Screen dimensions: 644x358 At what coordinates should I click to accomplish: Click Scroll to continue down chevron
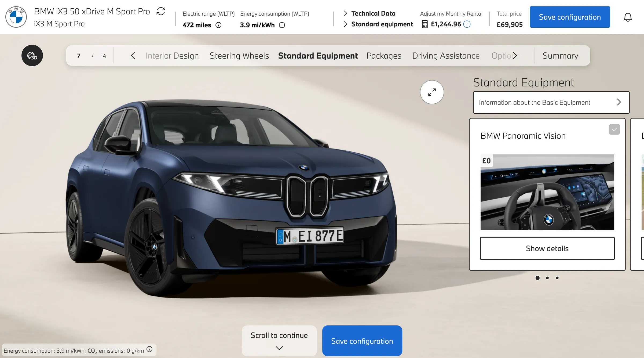[x=279, y=348]
